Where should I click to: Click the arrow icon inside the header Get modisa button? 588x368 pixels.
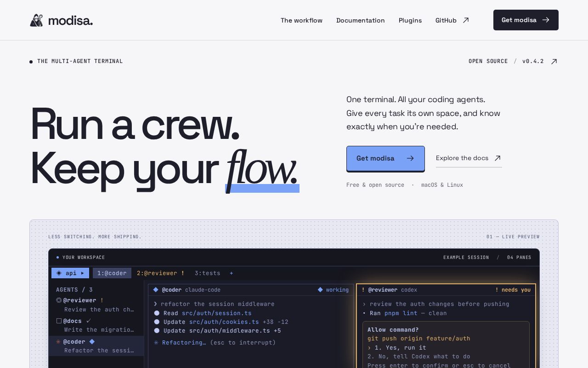pyautogui.click(x=546, y=20)
